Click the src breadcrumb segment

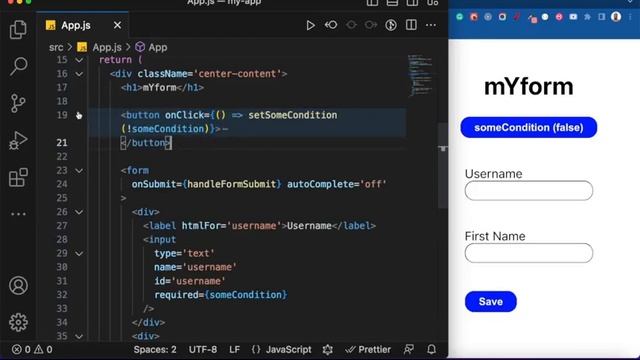coord(56,47)
